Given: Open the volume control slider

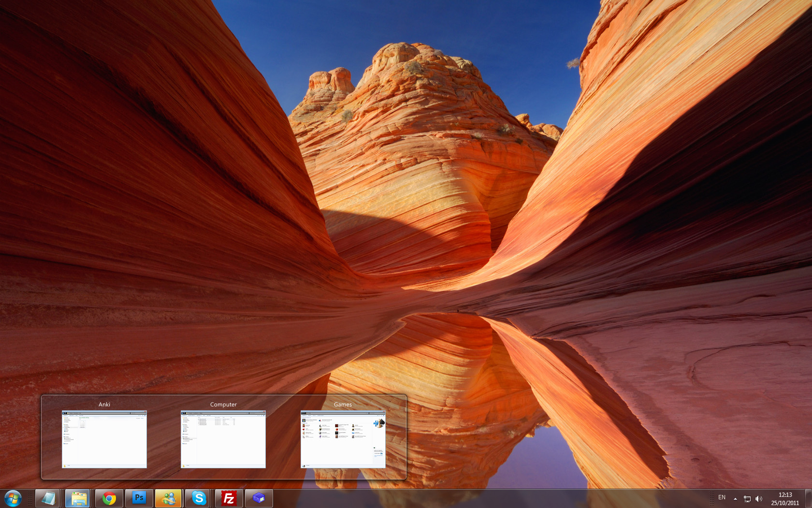Looking at the screenshot, I should coord(758,498).
